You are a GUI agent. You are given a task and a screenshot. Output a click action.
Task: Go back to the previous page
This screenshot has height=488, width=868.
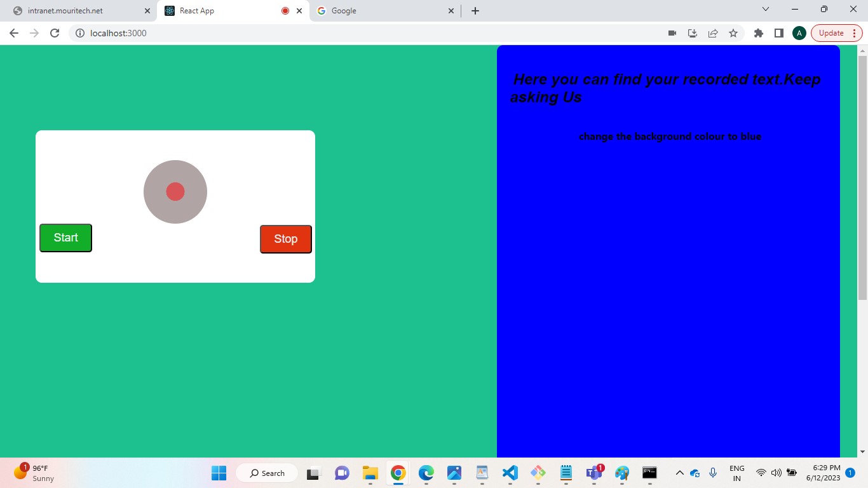(x=14, y=33)
